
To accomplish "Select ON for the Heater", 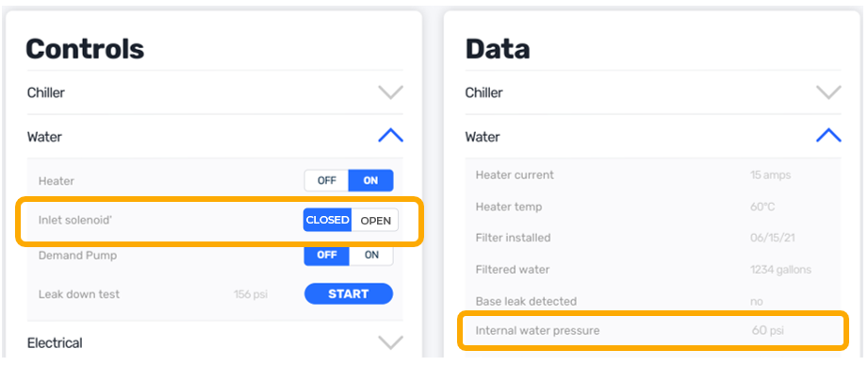I will click(x=371, y=180).
